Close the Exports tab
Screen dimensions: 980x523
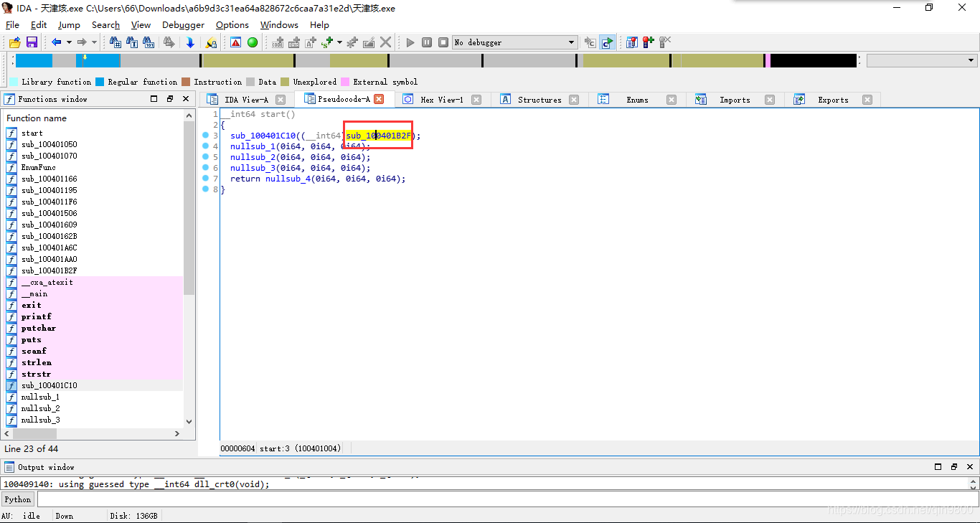click(867, 100)
